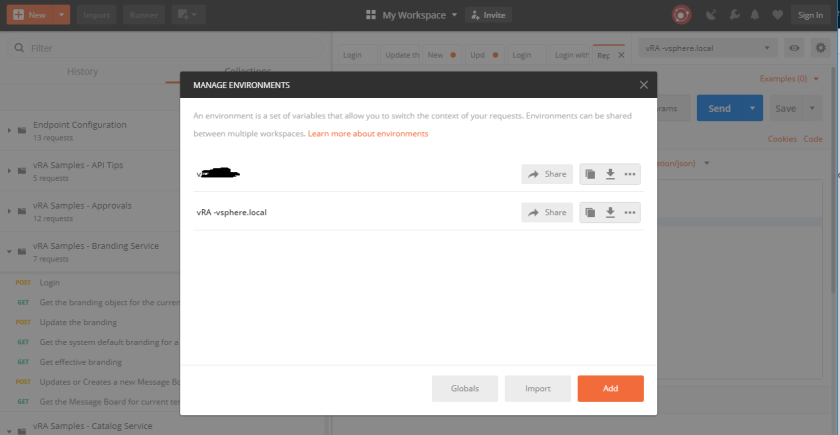
Task: Duplicate the vRA -vsphere.local environment
Action: tap(590, 213)
